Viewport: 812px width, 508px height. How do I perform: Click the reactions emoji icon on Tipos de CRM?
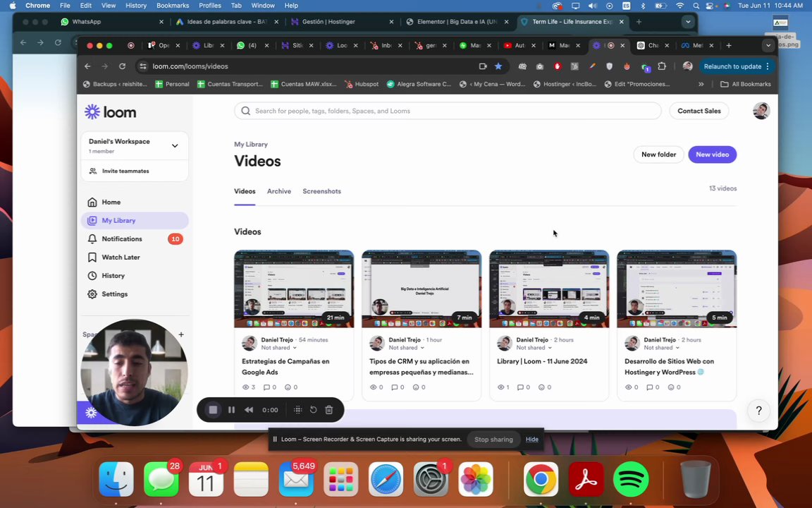coord(415,387)
